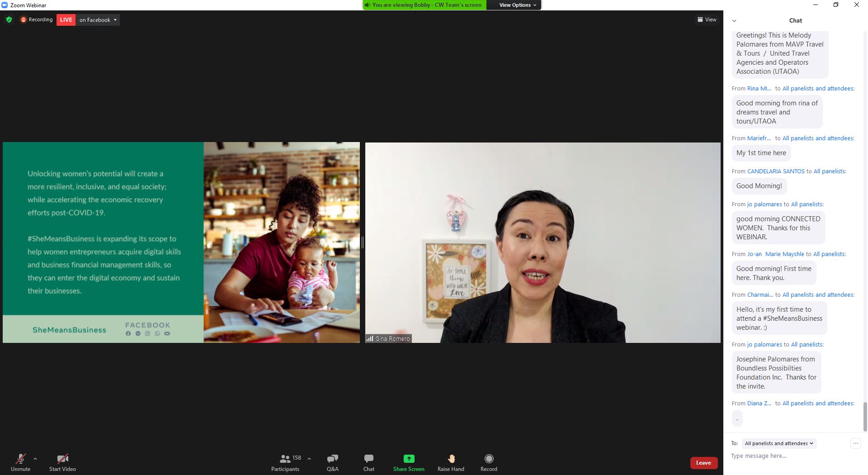Click the red LIVE badge
868x475 pixels.
(x=66, y=20)
